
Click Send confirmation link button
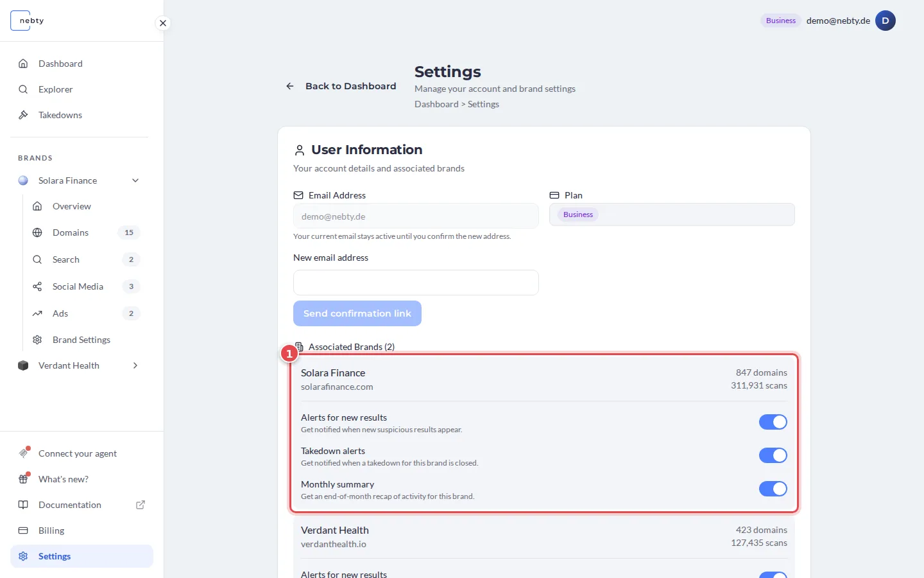click(357, 313)
